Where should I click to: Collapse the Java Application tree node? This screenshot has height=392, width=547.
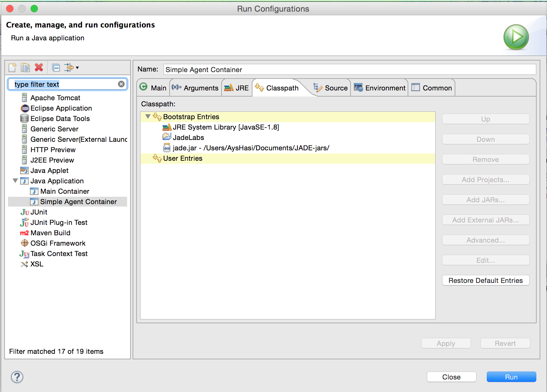(x=15, y=181)
